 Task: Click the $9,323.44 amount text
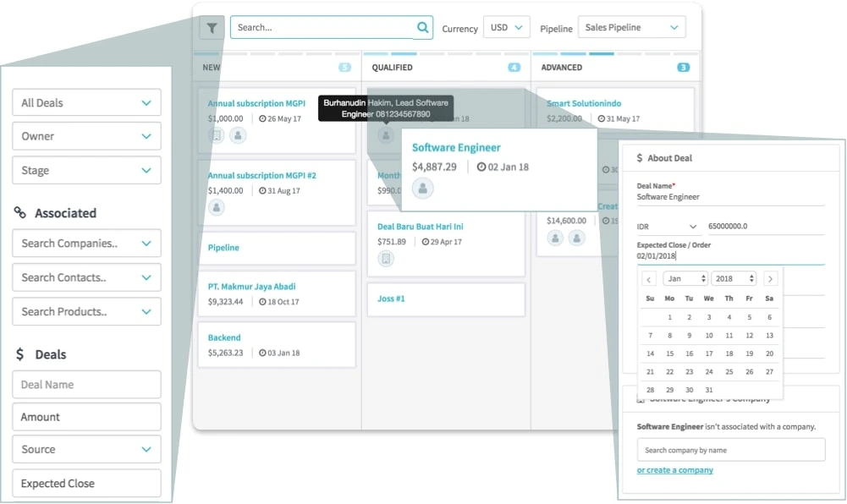[x=225, y=302]
